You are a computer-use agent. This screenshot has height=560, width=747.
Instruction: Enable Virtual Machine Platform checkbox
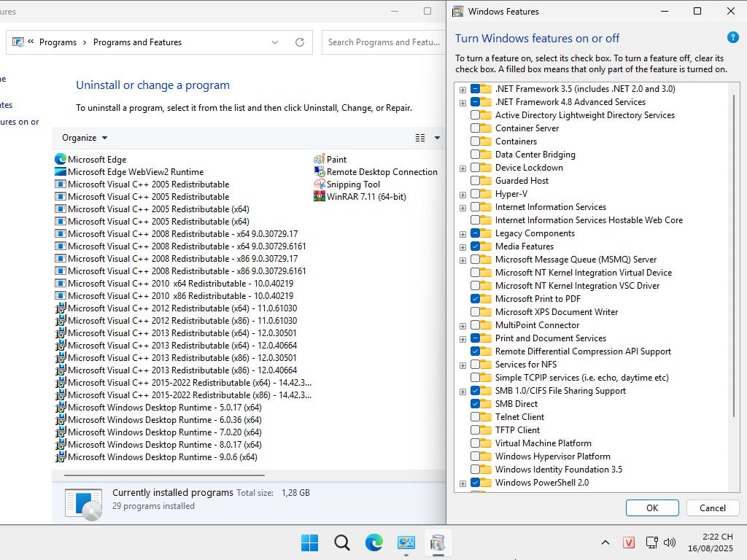click(475, 443)
